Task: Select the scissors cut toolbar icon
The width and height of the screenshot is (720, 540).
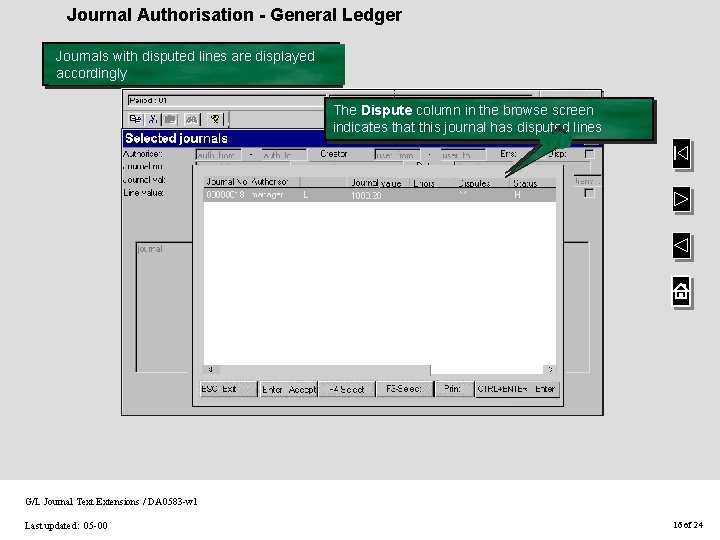Action: tap(153, 119)
